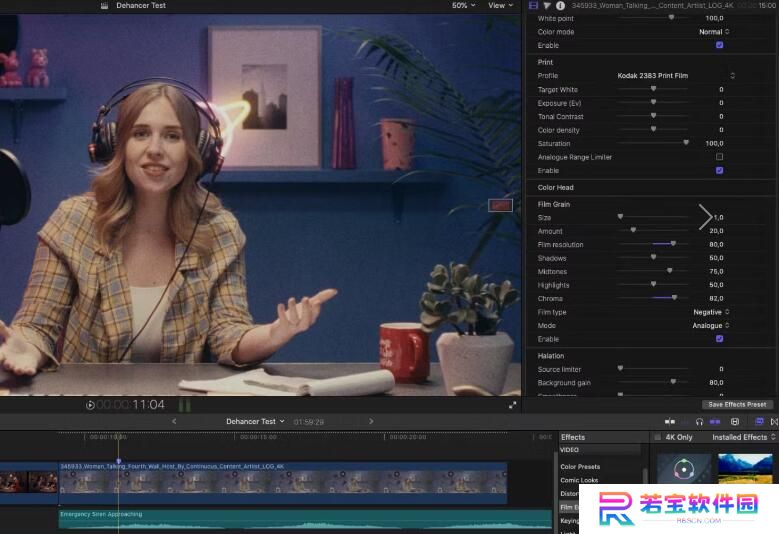The height and width of the screenshot is (534, 779).
Task: Open the Print Profile Kodak 2383 dropdown
Action: click(x=676, y=76)
